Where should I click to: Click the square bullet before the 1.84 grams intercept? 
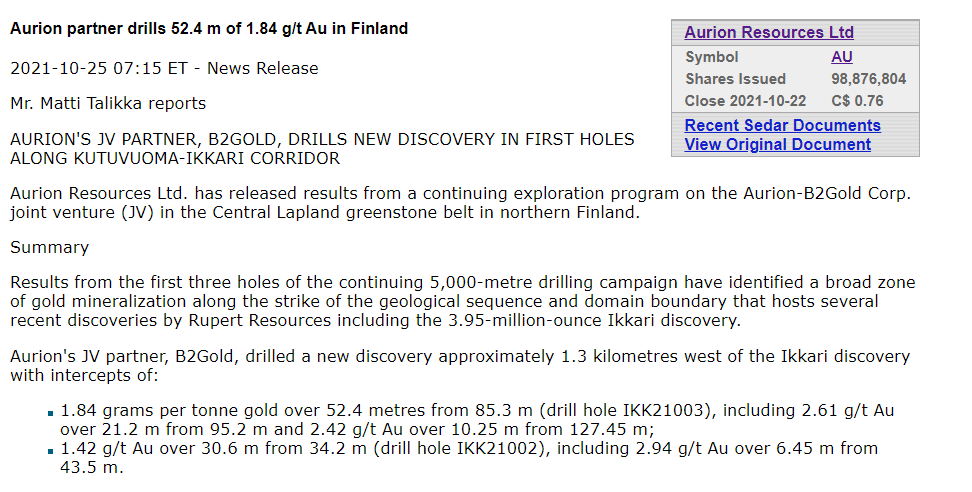[49, 412]
